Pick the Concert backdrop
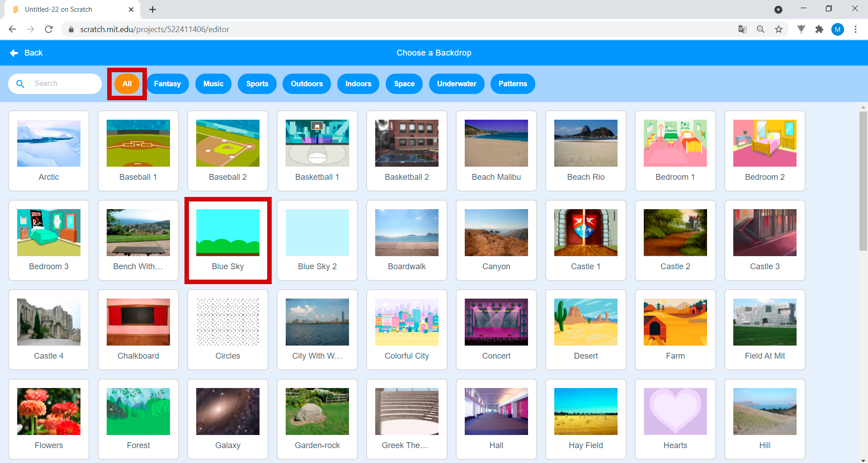 (x=496, y=330)
